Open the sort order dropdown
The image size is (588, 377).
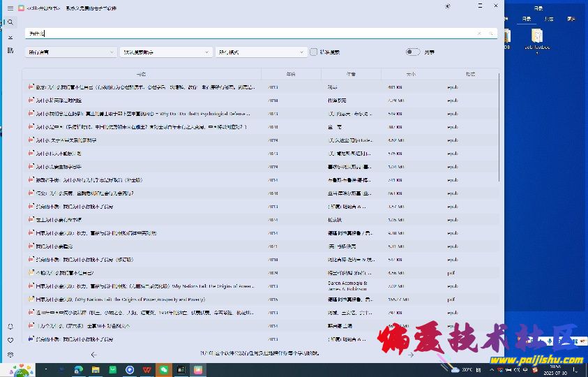point(166,52)
